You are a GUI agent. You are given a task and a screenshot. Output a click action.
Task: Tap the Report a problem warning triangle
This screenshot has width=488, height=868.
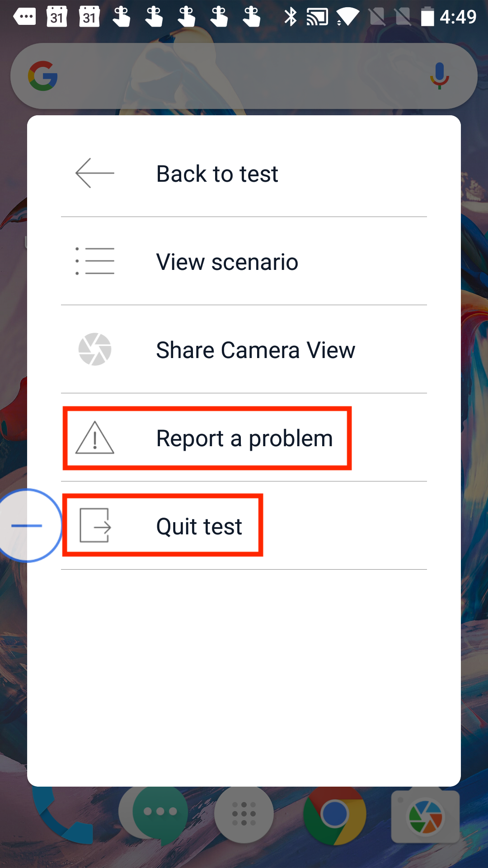94,438
